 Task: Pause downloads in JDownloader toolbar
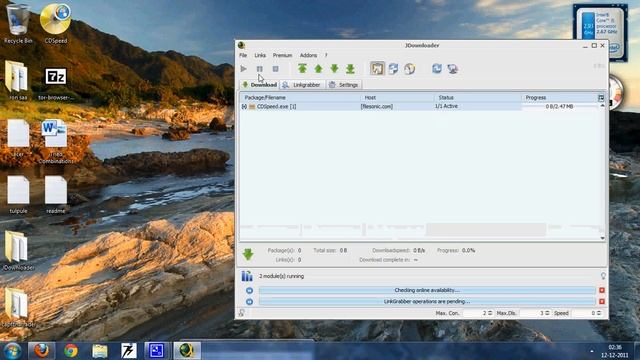(260, 69)
